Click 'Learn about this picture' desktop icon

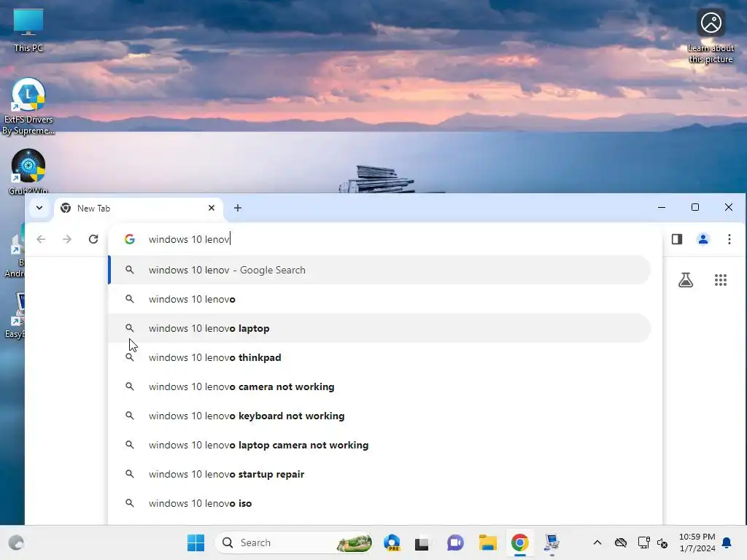coord(711,35)
